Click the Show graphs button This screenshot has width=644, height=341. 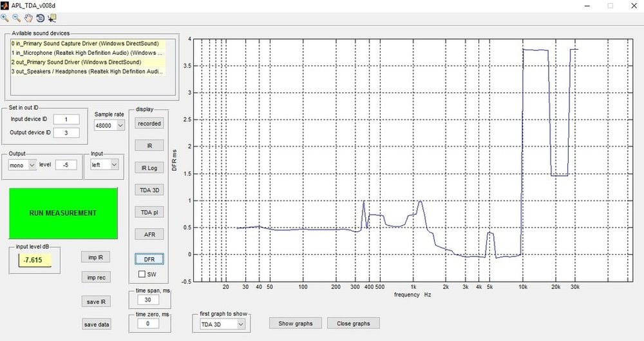296,324
